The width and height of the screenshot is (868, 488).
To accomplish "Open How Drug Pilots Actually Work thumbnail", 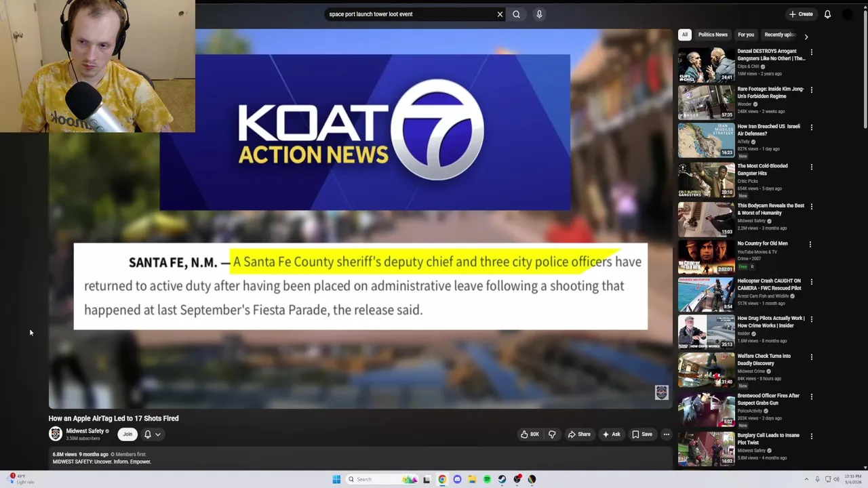I will tap(706, 332).
